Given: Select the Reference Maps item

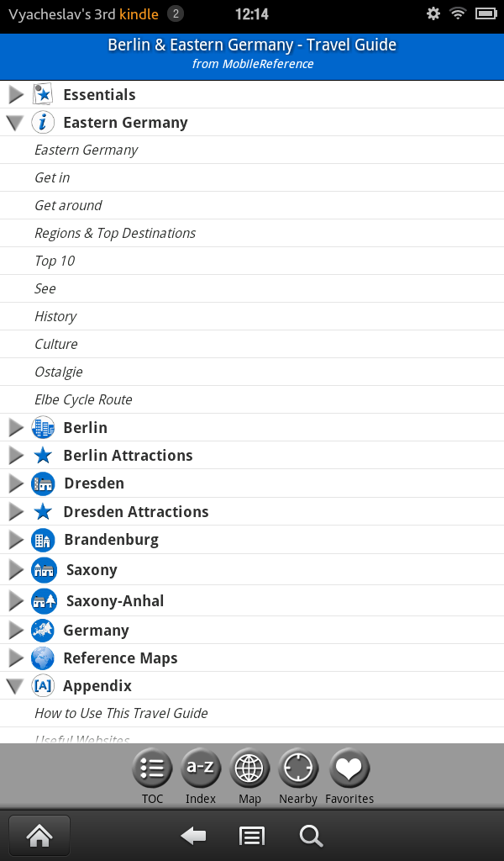Looking at the screenshot, I should tap(252, 658).
